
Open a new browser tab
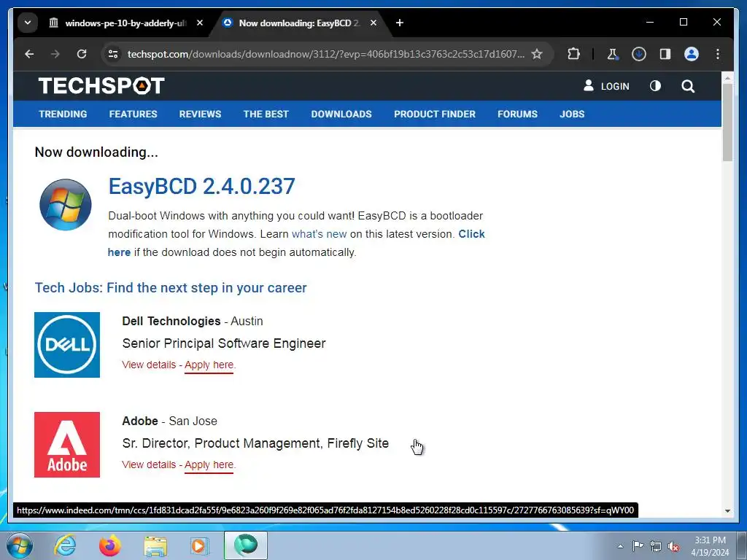[400, 23]
